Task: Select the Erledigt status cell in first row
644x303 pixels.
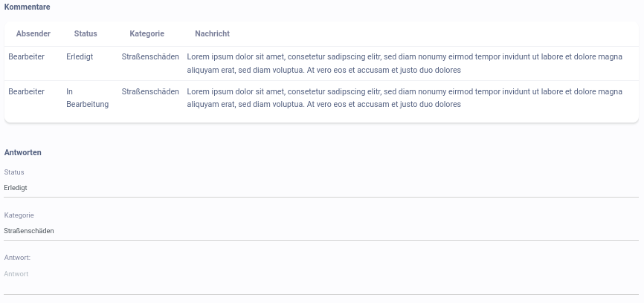Action: pyautogui.click(x=80, y=56)
